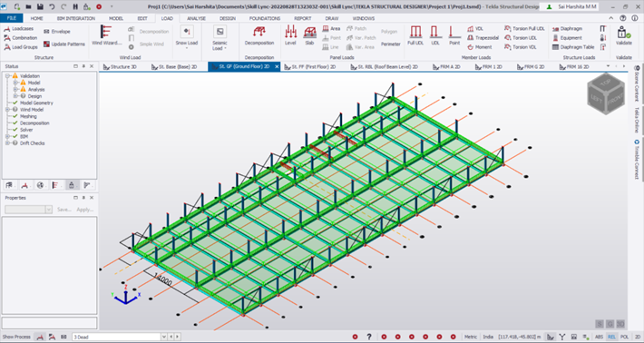Toggle the REL coordinate mode
The image size is (644, 343).
[x=611, y=337]
